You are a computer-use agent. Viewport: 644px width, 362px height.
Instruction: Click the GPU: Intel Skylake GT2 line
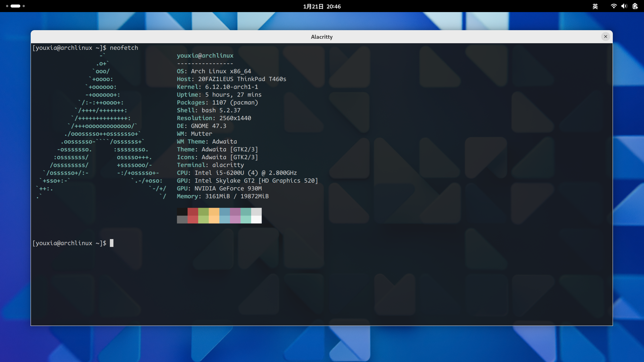coord(247,180)
